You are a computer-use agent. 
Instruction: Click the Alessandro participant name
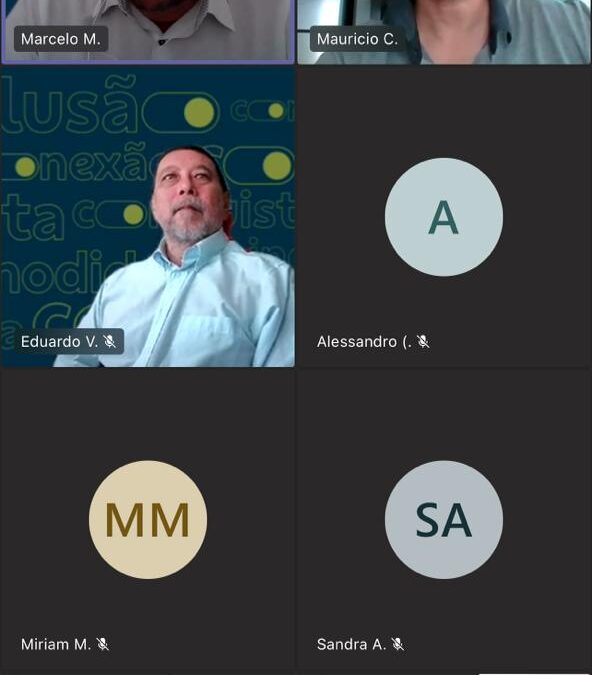click(364, 342)
